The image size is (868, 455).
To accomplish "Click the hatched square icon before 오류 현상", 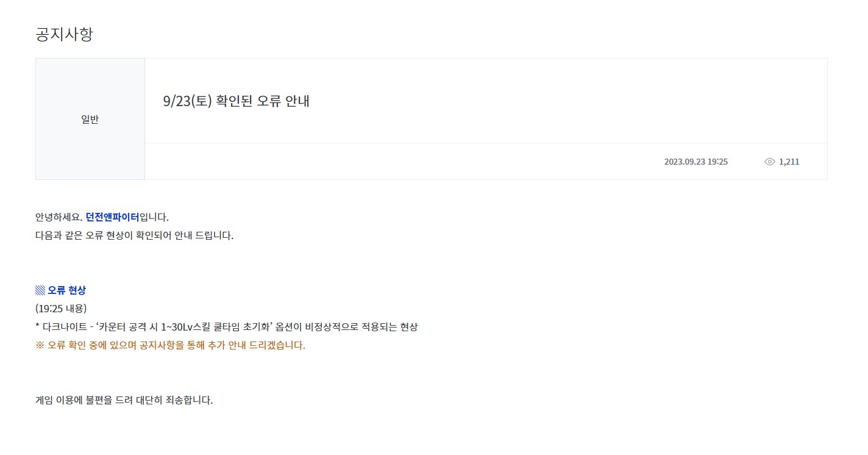I will [x=40, y=290].
